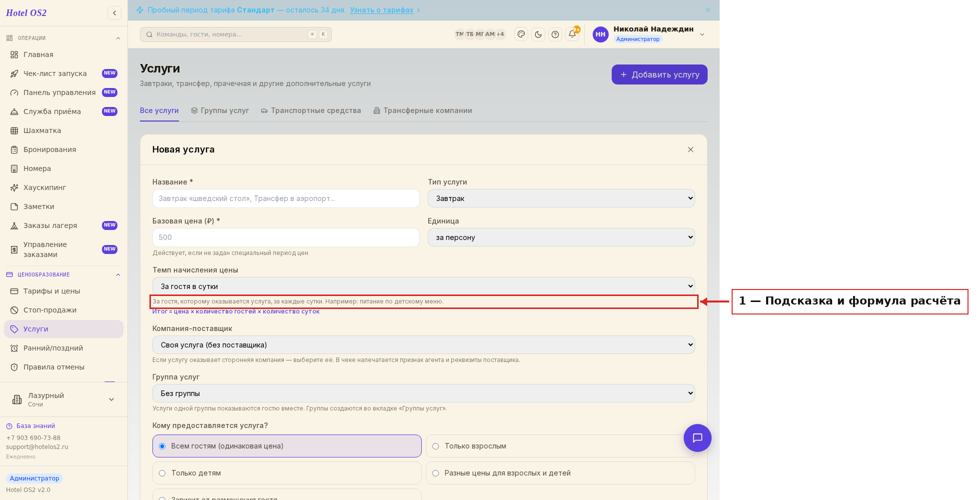This screenshot has height=500, width=980.
Task: Open notifications bell icon
Action: (x=572, y=34)
